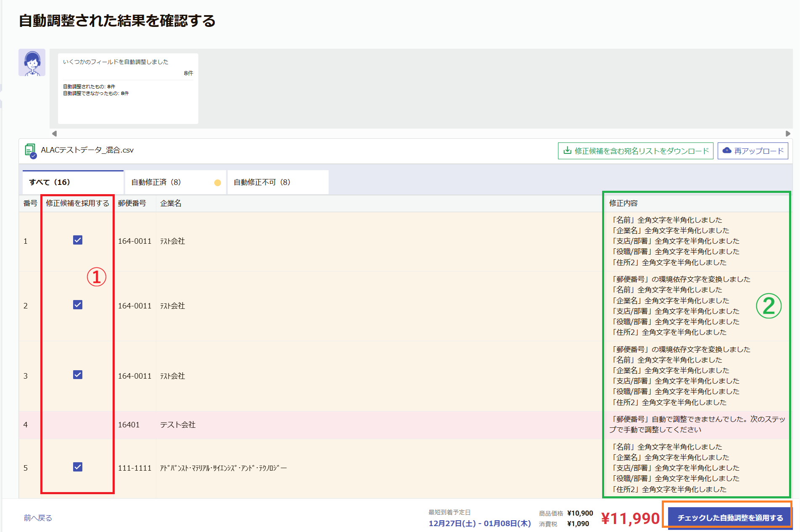Click the right carousel arrow
The width and height of the screenshot is (800, 532).
point(788,134)
